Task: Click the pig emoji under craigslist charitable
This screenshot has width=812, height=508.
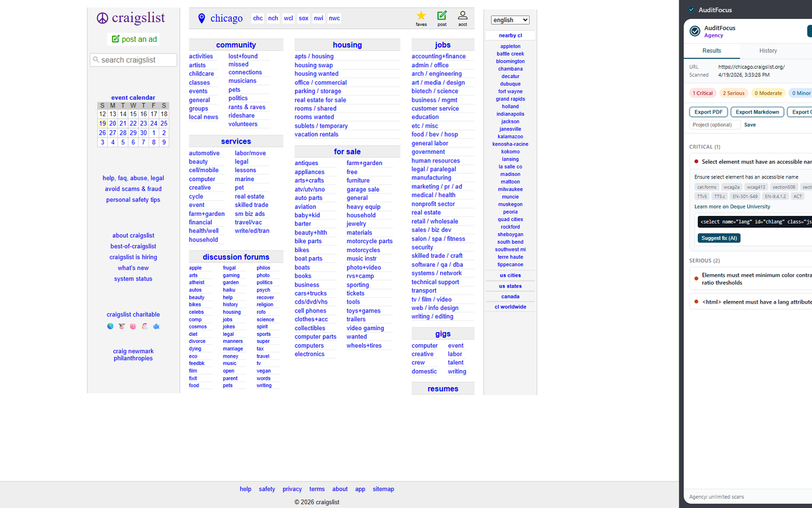Action: [133, 326]
